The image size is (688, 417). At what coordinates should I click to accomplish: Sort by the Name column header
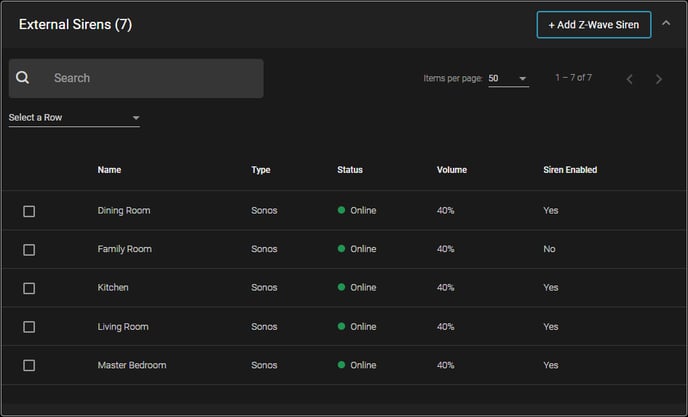(x=109, y=170)
